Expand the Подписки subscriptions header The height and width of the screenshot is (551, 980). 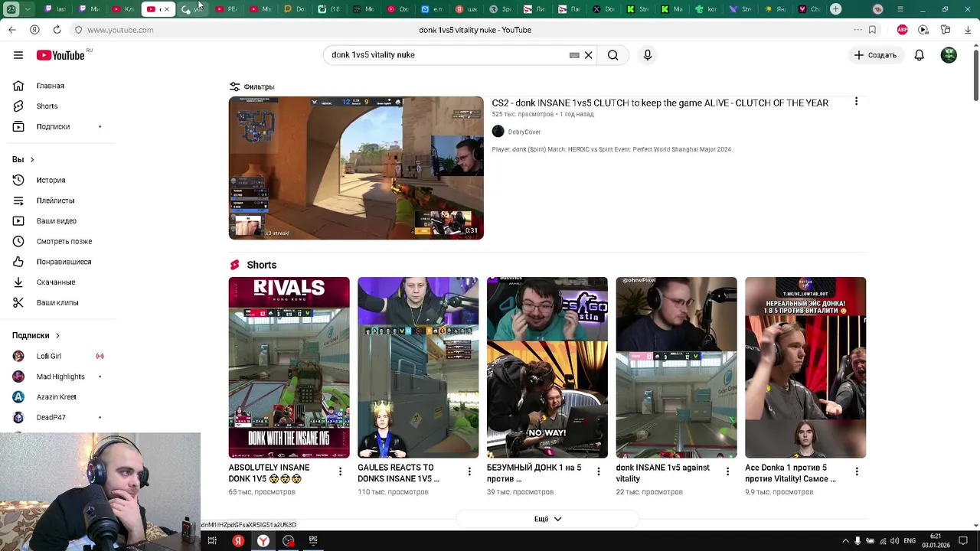click(x=36, y=335)
